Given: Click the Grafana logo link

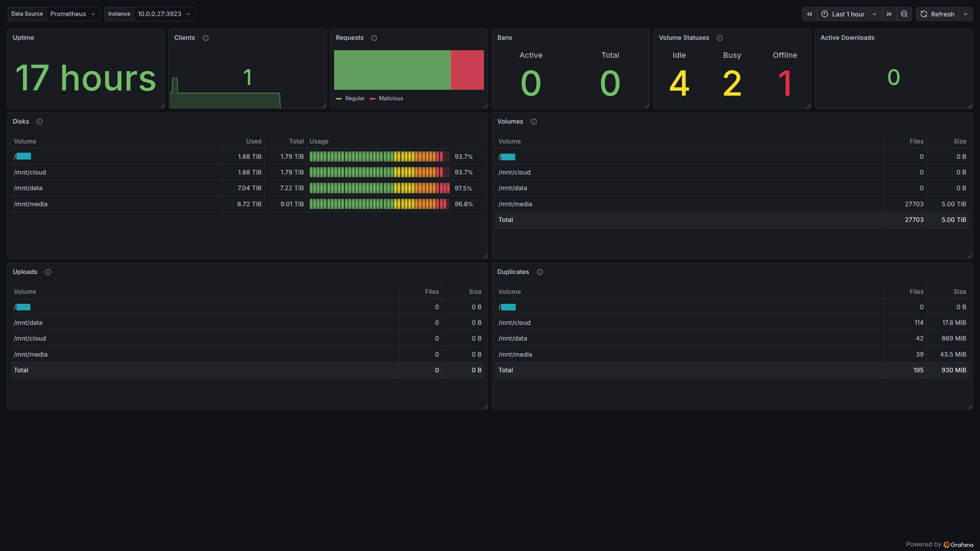Looking at the screenshot, I should click(x=958, y=544).
